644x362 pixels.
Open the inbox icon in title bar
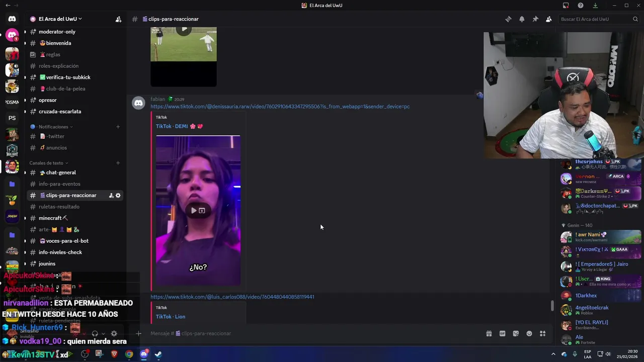tap(566, 6)
